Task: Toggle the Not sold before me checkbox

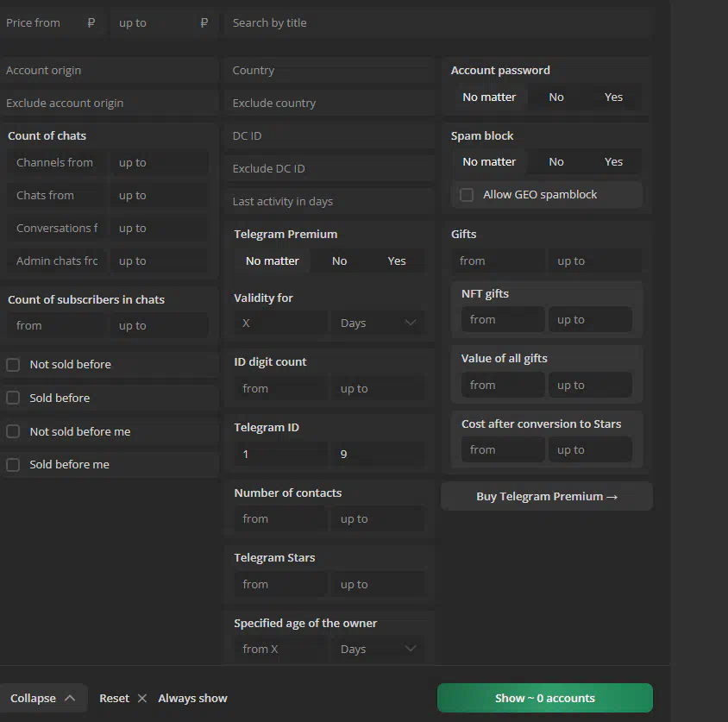Action: click(13, 431)
